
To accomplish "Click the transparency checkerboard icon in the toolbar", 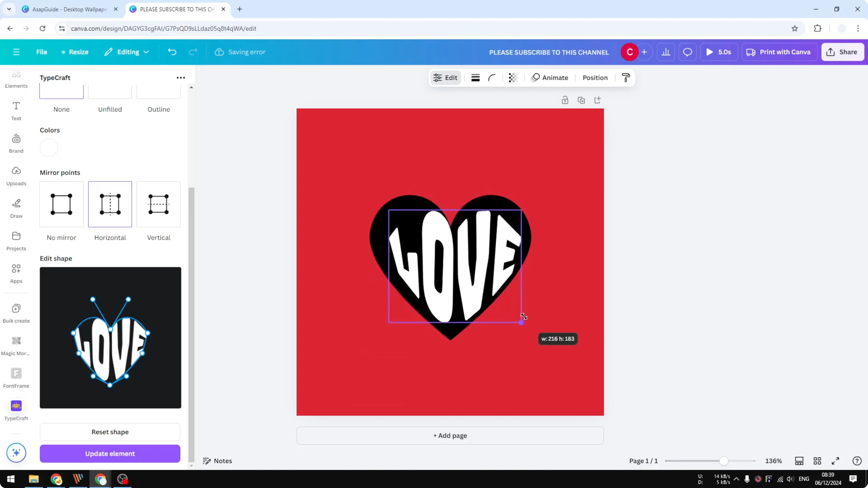I will pos(513,78).
